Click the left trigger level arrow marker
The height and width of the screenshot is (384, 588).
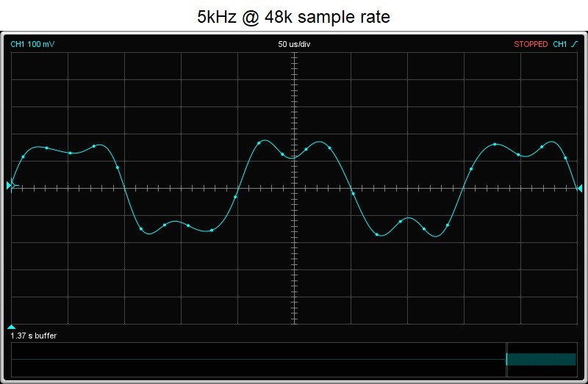pos(9,185)
